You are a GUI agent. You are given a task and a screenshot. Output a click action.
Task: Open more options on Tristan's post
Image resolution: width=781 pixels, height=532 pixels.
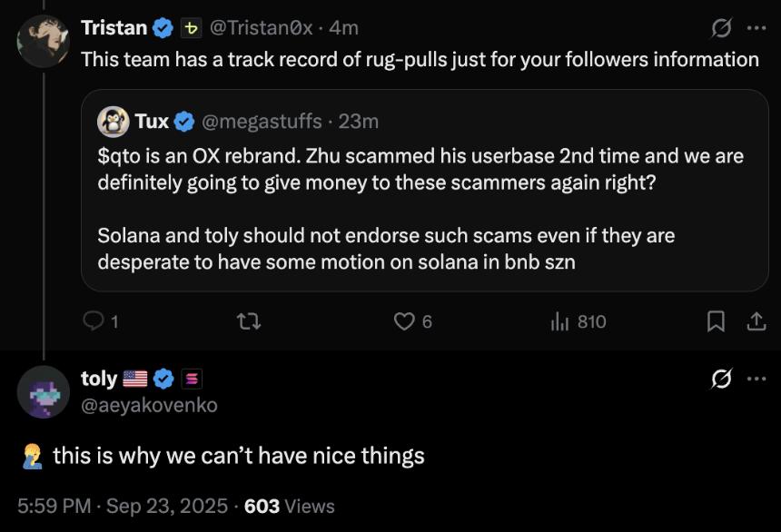[x=756, y=29]
